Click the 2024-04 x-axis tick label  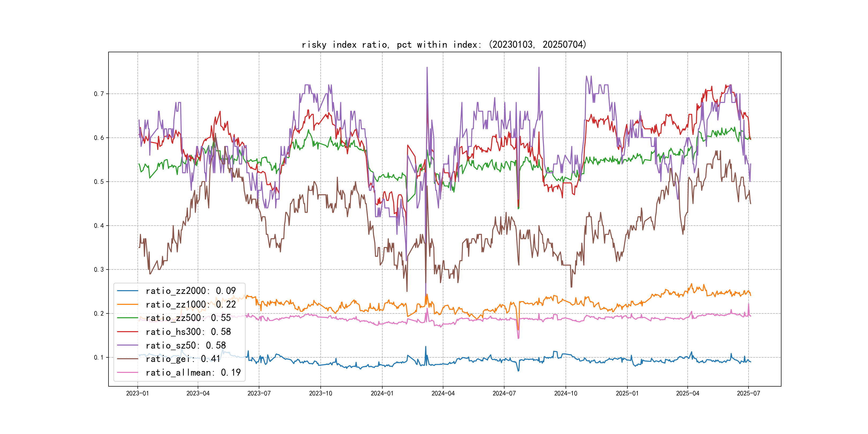[443, 394]
